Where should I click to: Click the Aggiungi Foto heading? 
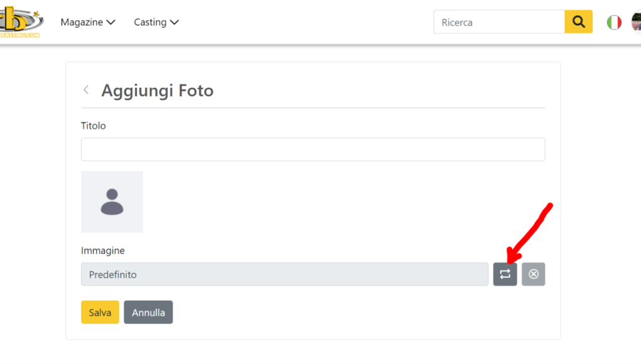point(158,91)
